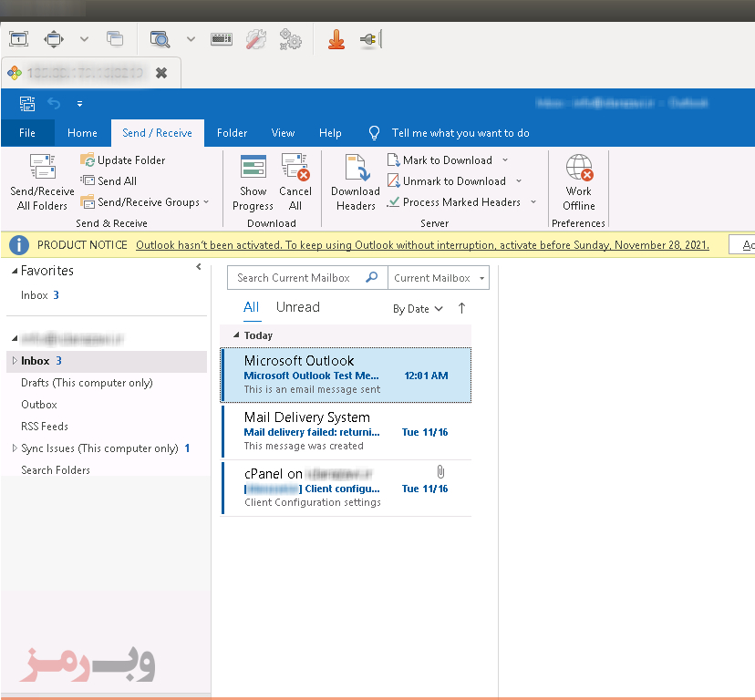This screenshot has width=755, height=700.
Task: Collapse the Favorites section
Action: [x=15, y=271]
